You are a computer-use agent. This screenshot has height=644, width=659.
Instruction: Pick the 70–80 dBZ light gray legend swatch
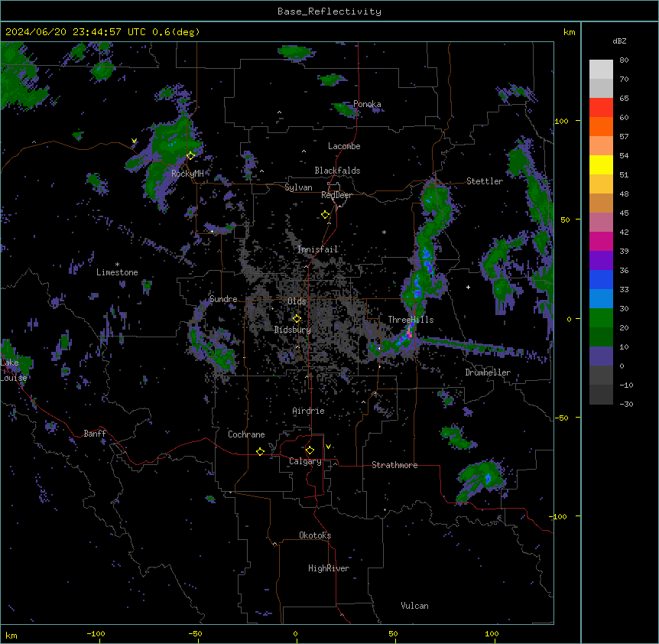point(601,70)
